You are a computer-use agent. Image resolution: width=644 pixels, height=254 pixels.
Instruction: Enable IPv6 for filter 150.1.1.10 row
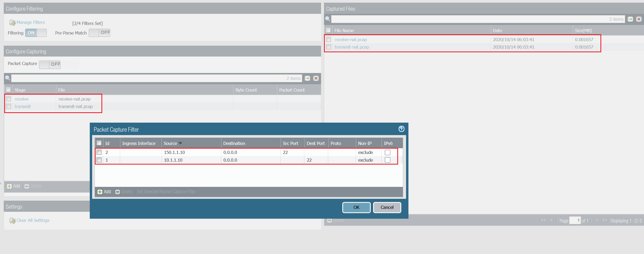387,152
